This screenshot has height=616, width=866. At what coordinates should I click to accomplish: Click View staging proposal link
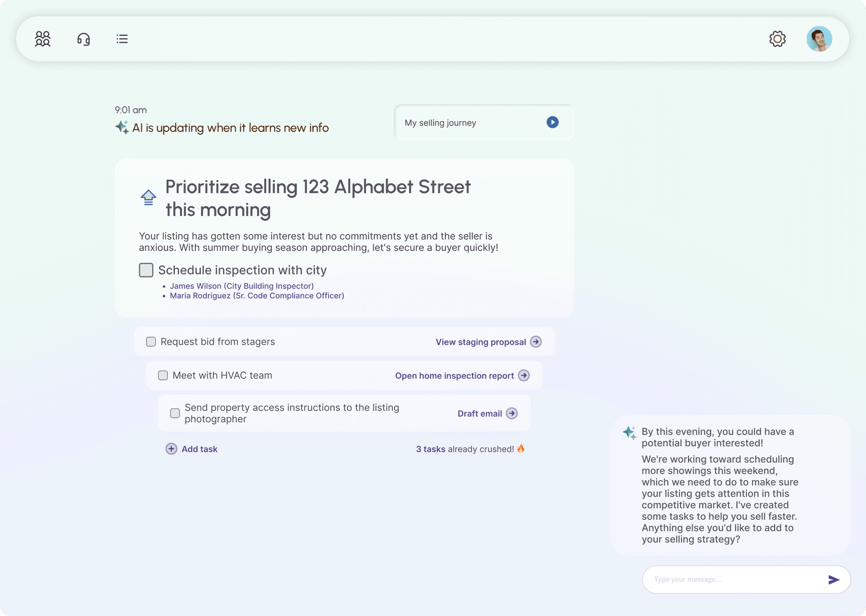[481, 342]
